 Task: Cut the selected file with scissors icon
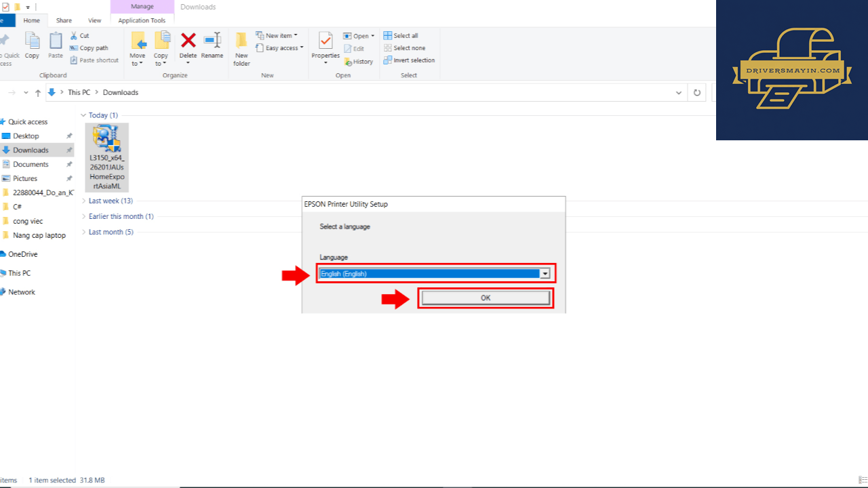80,35
